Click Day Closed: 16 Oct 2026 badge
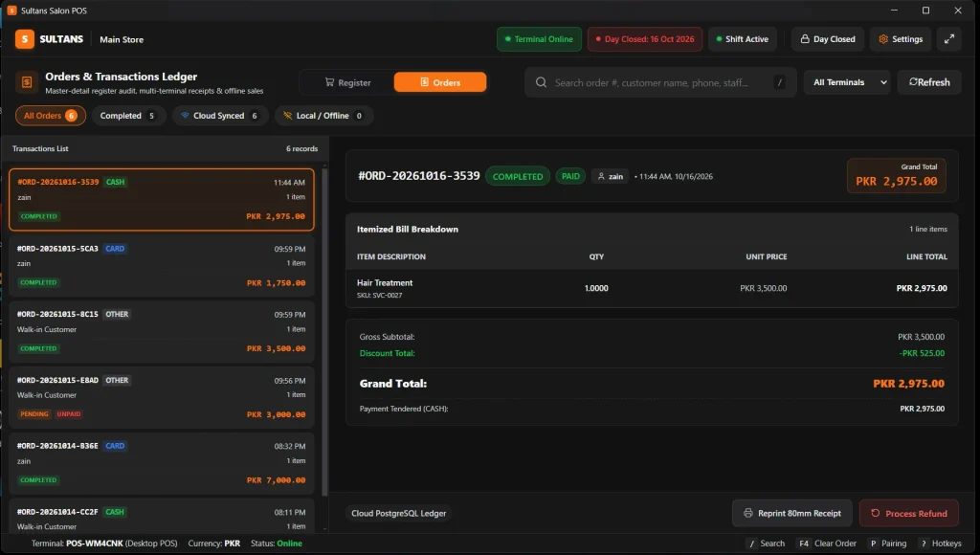 click(645, 38)
